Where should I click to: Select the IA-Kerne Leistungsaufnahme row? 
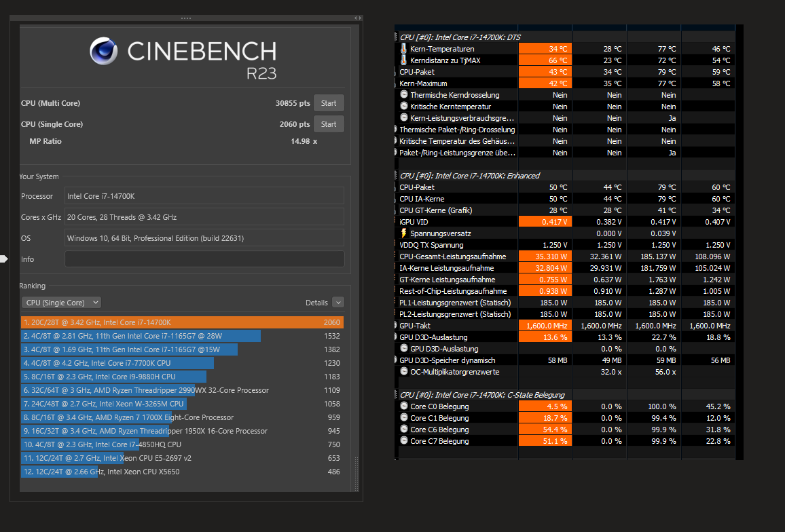564,268
